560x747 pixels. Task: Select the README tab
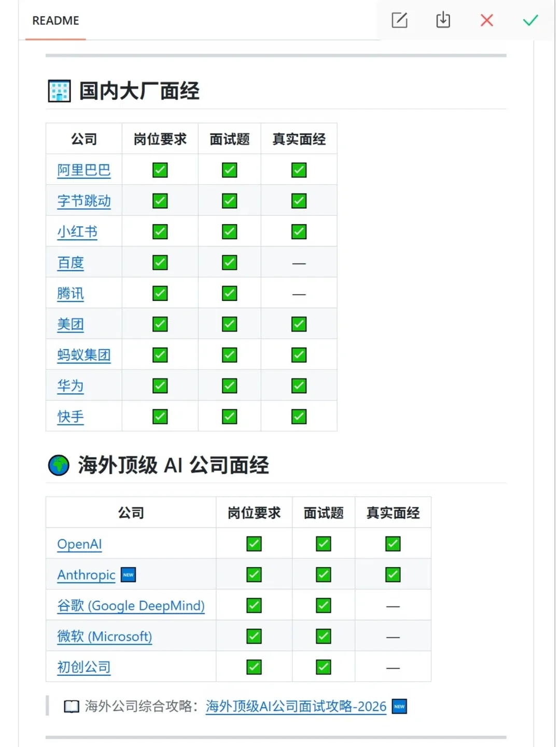pyautogui.click(x=55, y=21)
